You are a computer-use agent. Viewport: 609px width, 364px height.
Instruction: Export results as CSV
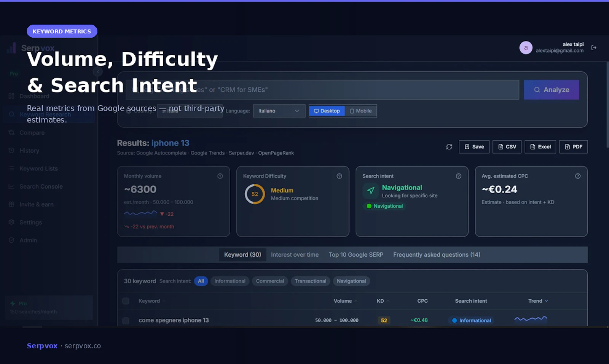507,147
